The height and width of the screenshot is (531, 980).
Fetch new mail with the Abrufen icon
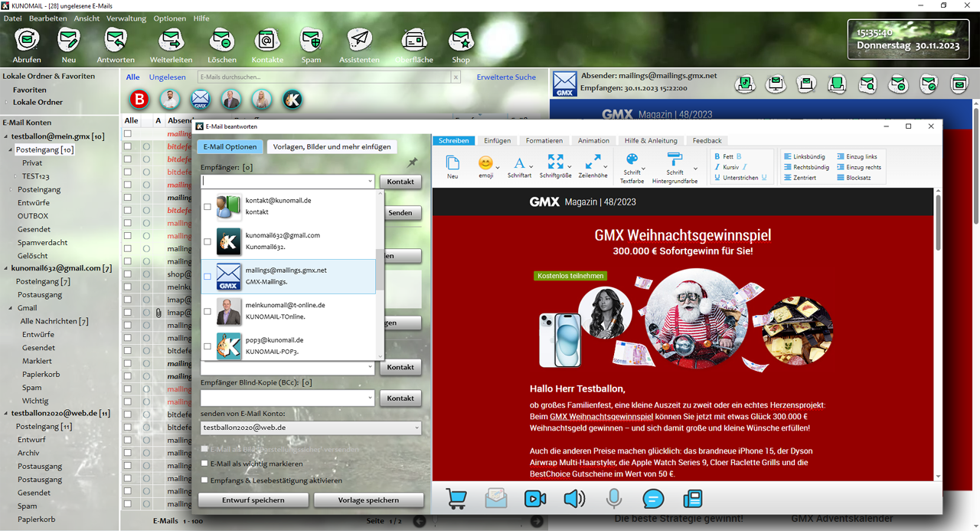point(27,39)
